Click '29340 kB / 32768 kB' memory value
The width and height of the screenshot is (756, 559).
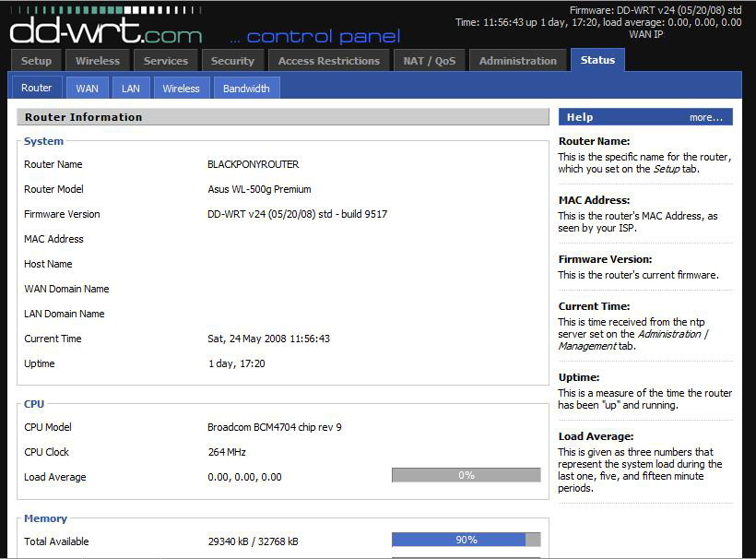coord(254,541)
